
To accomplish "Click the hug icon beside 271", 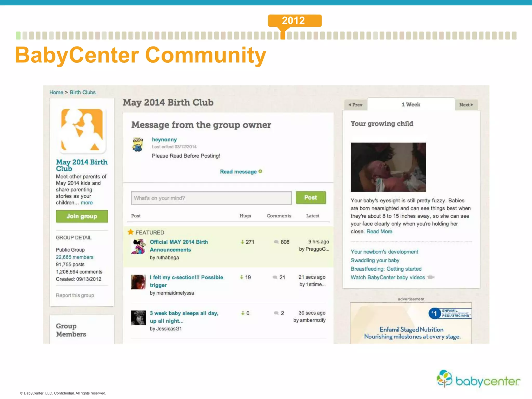I will point(242,242).
